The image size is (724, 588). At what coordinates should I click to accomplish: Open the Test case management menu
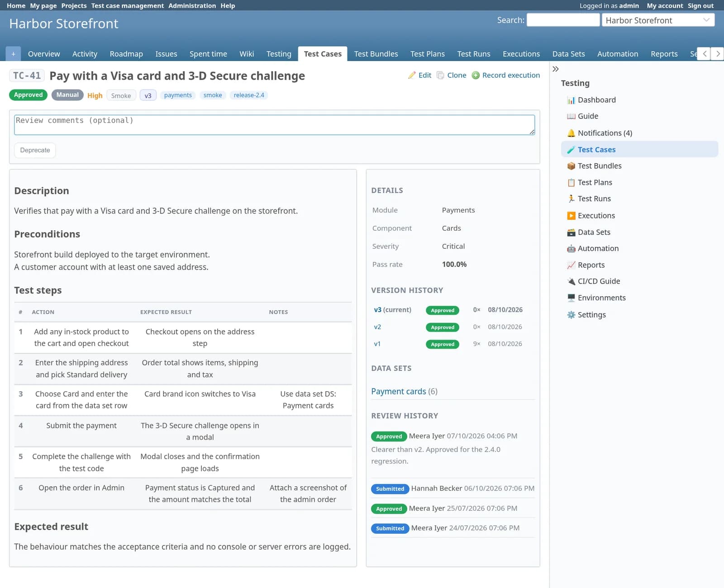click(128, 5)
